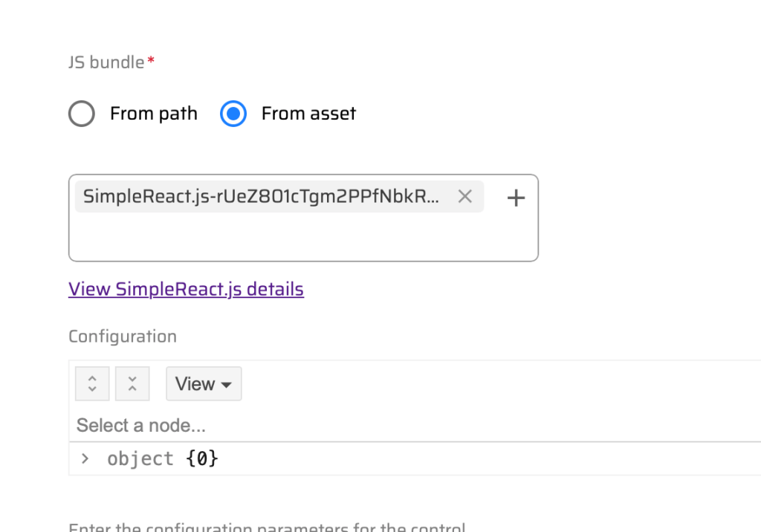
Task: Select the From asset radio button
Action: tap(233, 114)
